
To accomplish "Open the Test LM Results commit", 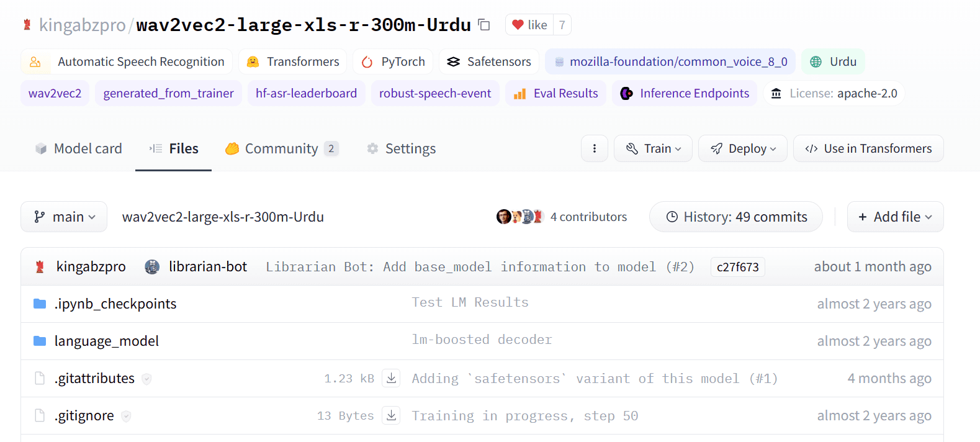I will click(470, 303).
